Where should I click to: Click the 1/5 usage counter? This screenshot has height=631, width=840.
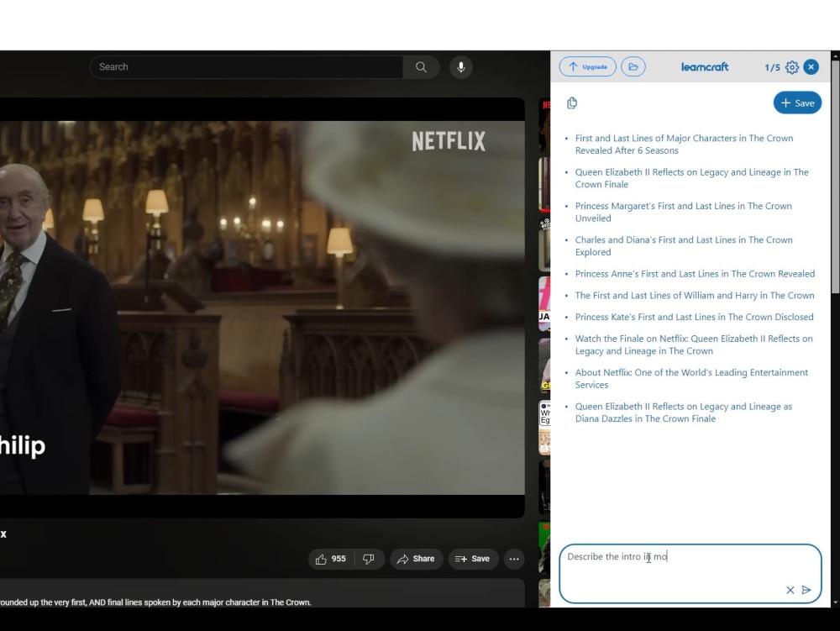(772, 67)
